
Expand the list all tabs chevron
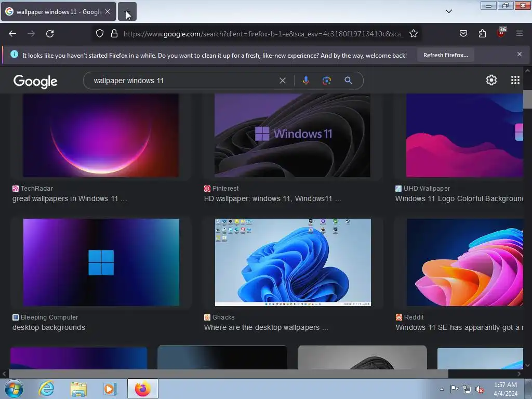(x=449, y=11)
